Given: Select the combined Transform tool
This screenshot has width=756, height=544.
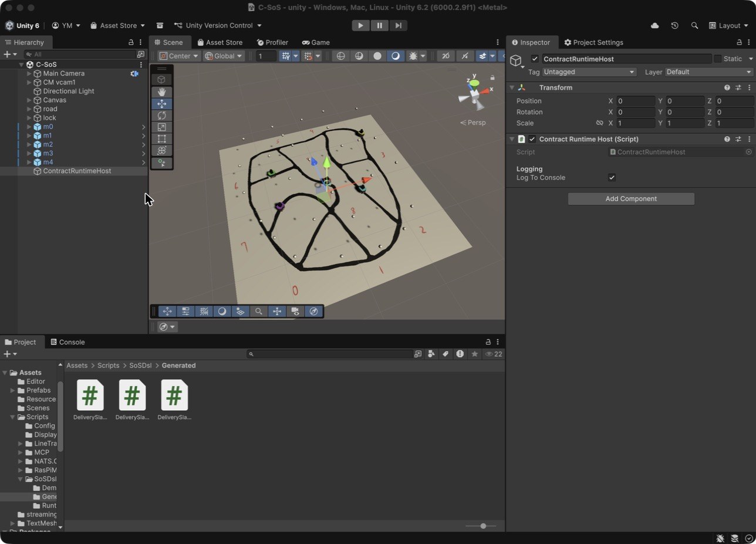Looking at the screenshot, I should click(161, 151).
